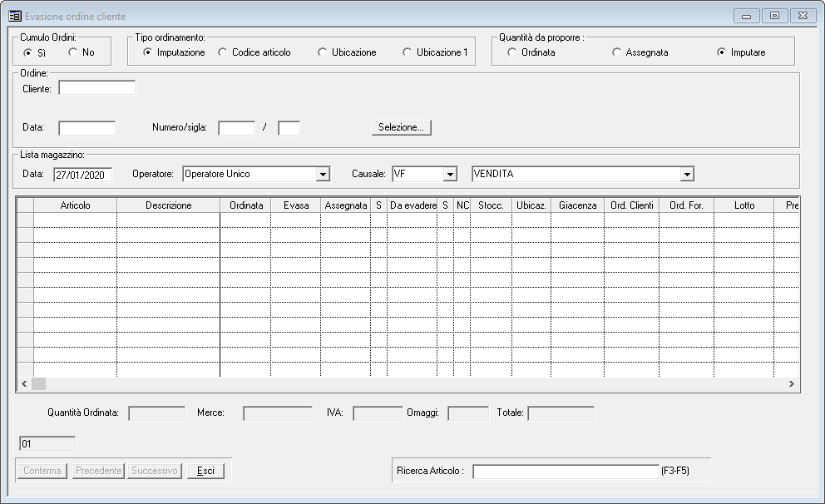
Task: Choose Ubicazione 1 sort type
Action: 407,52
